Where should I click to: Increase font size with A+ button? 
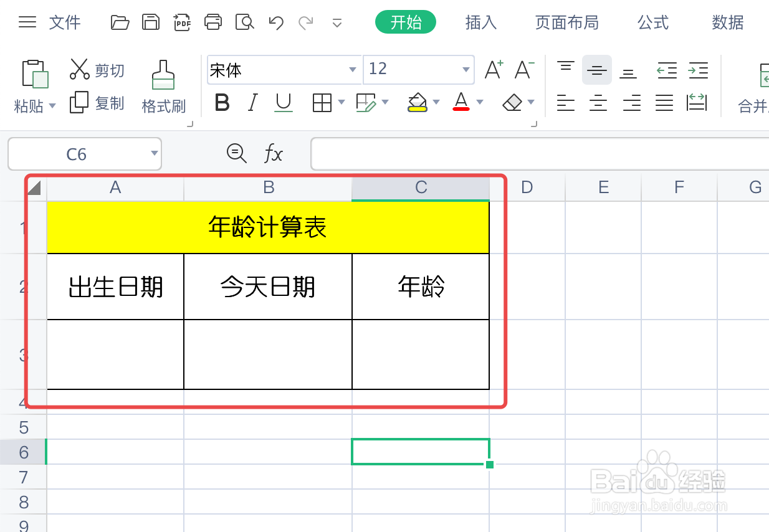(x=494, y=70)
